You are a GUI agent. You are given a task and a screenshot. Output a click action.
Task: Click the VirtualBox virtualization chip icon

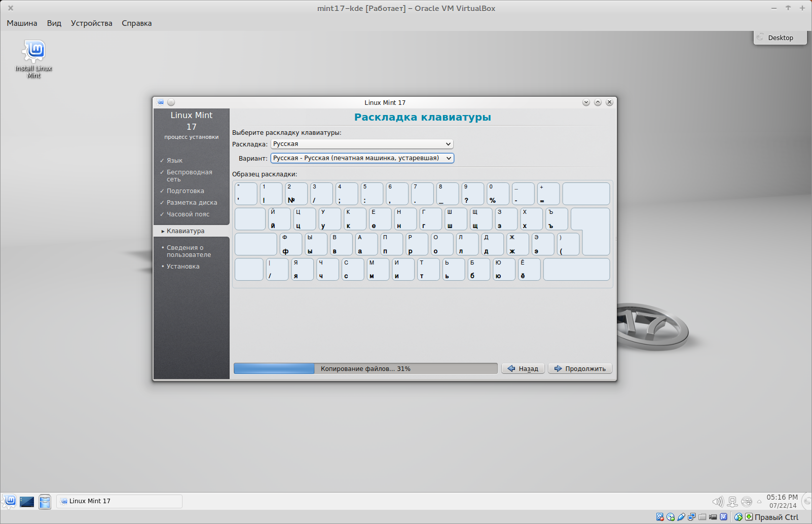tap(723, 517)
